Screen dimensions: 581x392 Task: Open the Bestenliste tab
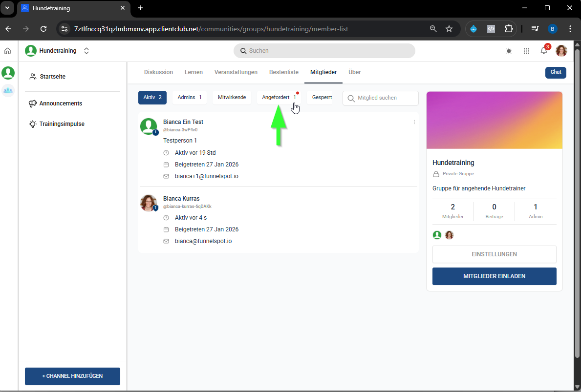284,72
